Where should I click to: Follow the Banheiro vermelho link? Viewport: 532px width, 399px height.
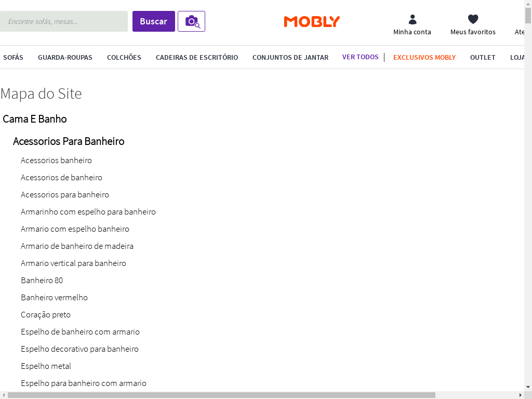(54, 298)
